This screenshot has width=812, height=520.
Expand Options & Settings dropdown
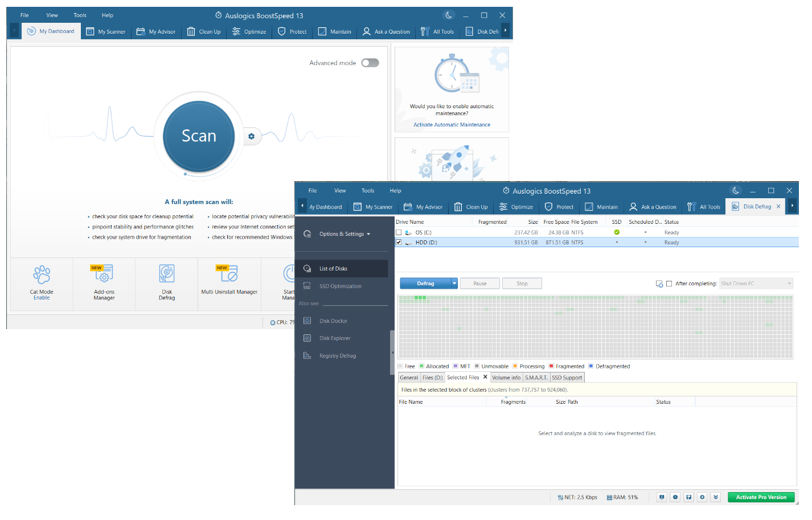click(x=345, y=234)
